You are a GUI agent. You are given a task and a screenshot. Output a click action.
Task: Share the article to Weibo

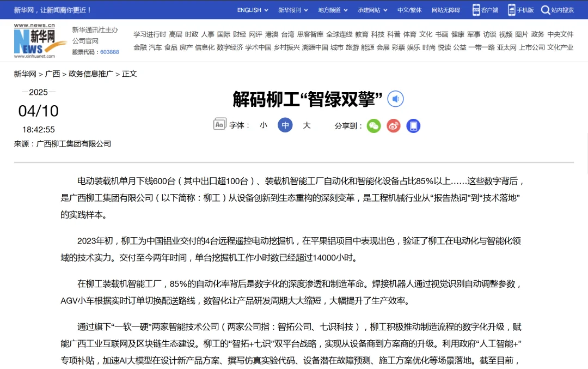pyautogui.click(x=394, y=126)
